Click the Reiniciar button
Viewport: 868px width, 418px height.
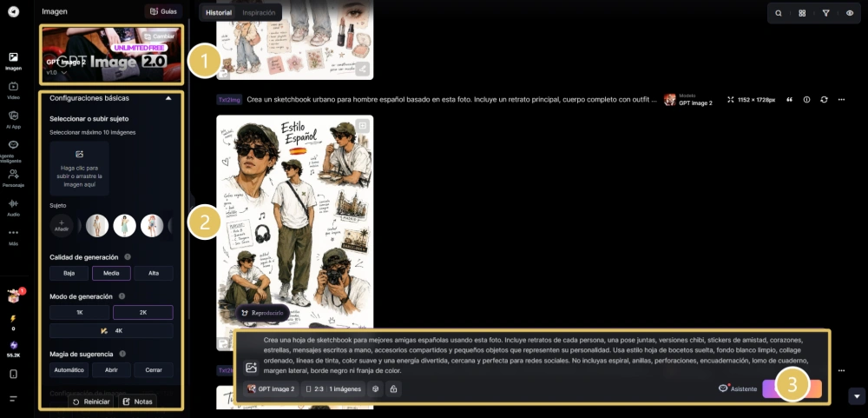pos(91,401)
